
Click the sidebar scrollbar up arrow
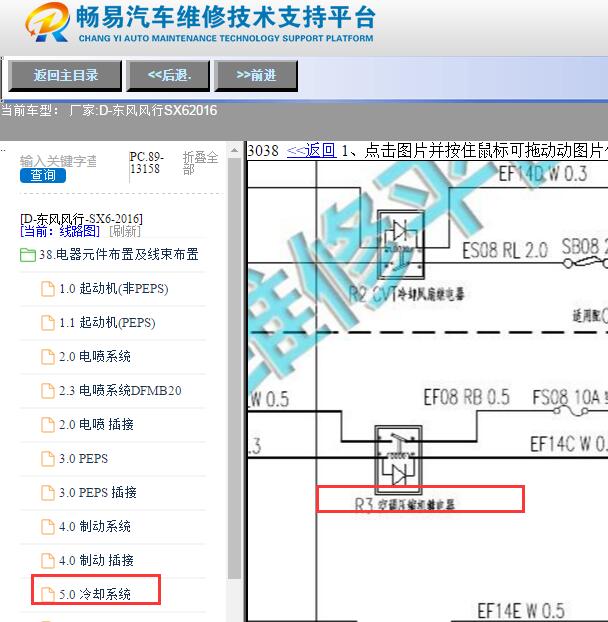(x=234, y=150)
